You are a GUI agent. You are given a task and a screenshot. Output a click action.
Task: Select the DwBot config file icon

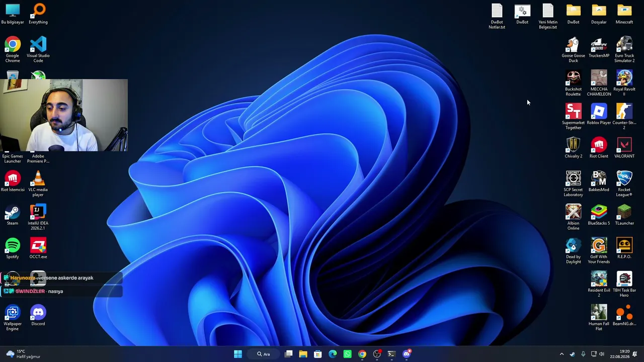pos(522,14)
